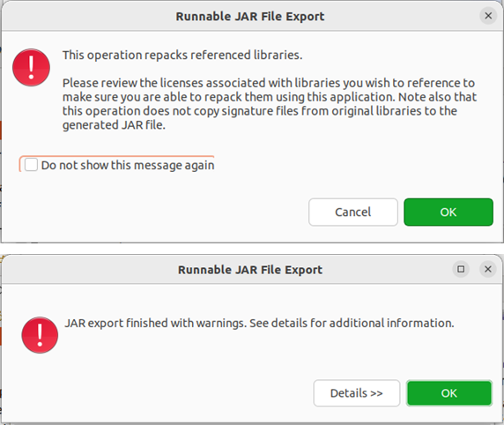504x425 pixels.
Task: Click the 'does not copy signature files' line
Action: 260,111
